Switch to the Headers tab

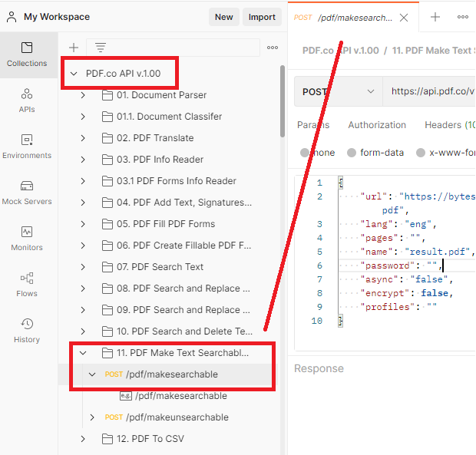450,125
